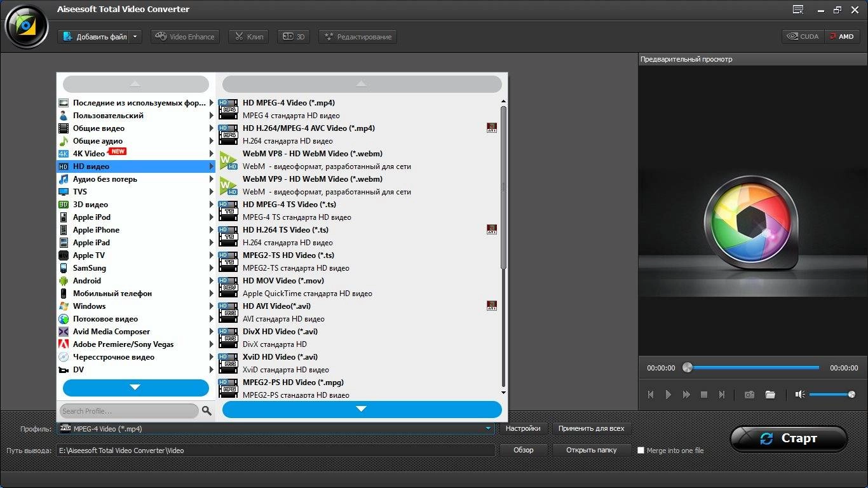Screen dimensions: 868x488
Task: Open the Apple iPad category
Action: coord(136,243)
